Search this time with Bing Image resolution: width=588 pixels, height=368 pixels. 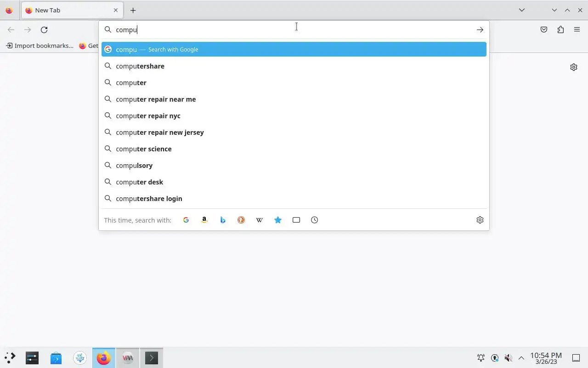tap(223, 220)
